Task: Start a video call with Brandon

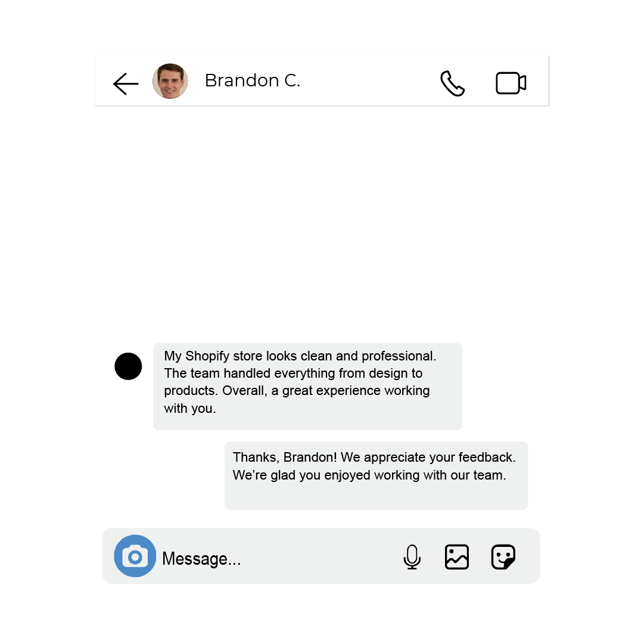Action: tap(511, 83)
